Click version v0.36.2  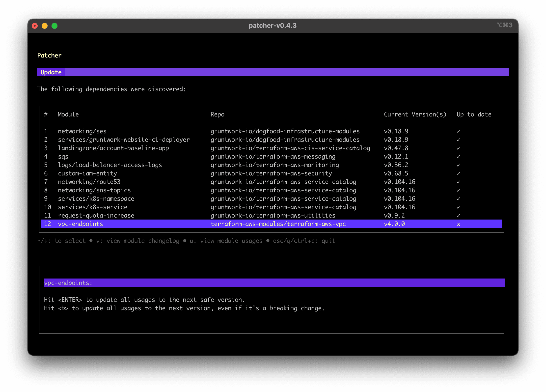396,165
